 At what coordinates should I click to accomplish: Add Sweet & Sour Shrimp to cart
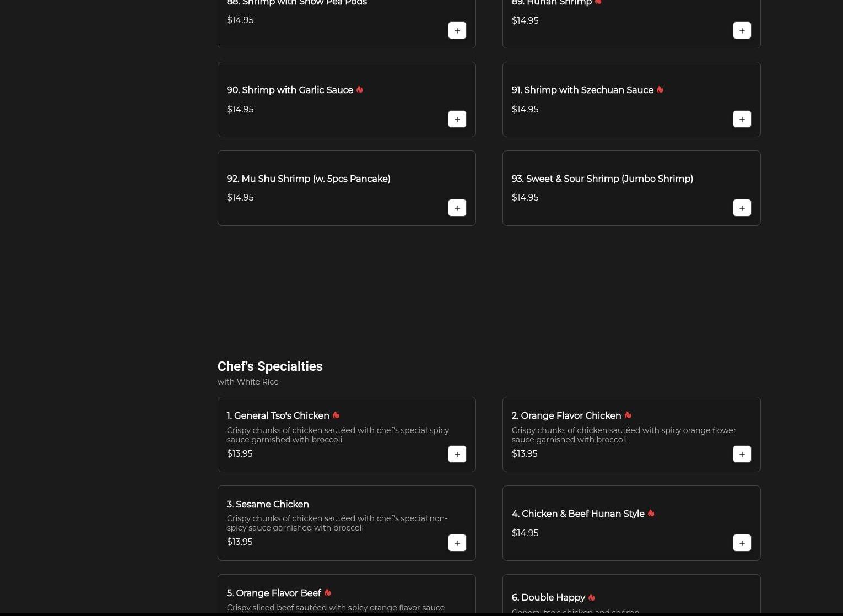742,208
